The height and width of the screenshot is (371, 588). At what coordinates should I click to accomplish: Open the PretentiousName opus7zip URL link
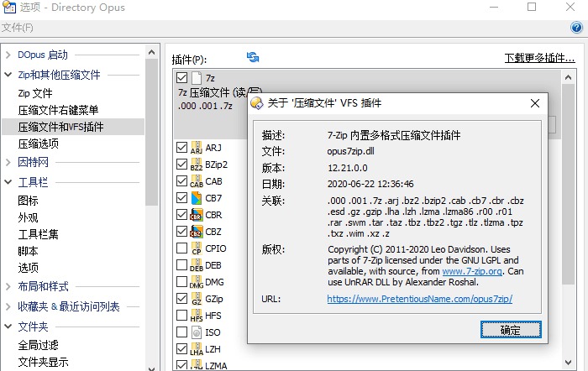coord(420,299)
